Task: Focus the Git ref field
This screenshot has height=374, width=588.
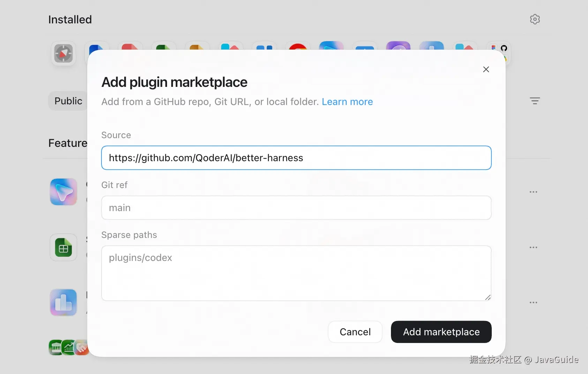Action: (296, 208)
